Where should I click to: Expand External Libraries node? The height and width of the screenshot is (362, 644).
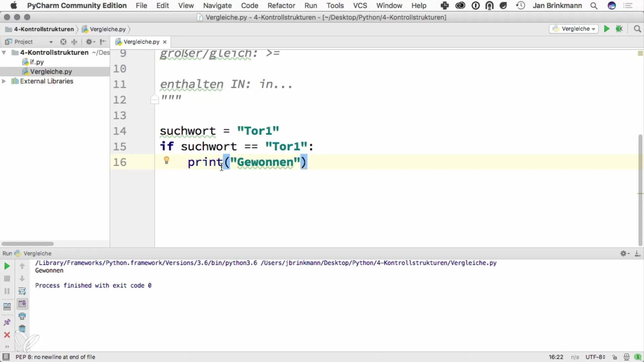(x=4, y=81)
